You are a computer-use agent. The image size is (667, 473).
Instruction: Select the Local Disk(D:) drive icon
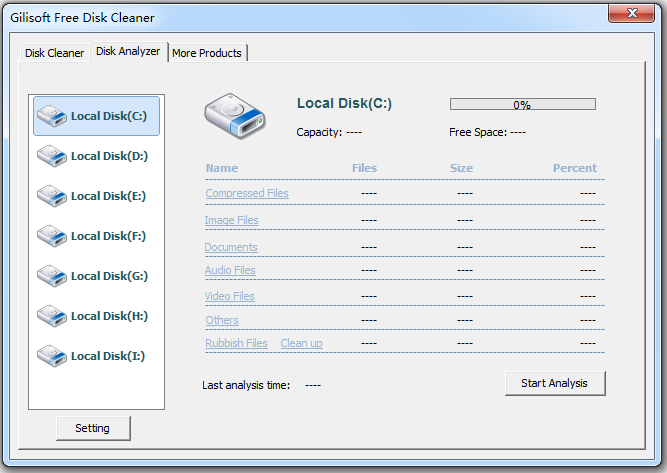51,156
